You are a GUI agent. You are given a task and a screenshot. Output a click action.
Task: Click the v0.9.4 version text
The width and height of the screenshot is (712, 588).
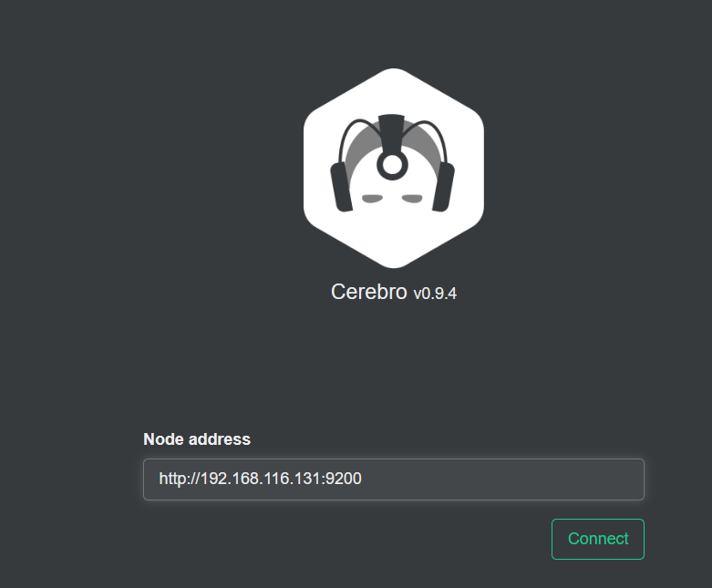click(435, 294)
